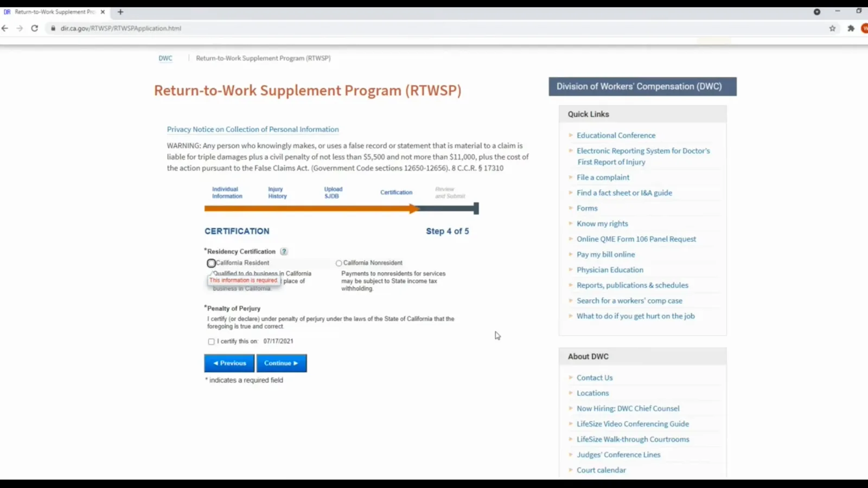Screen dimensions: 868x488
Task: Select the Certification step label
Action: 396,192
